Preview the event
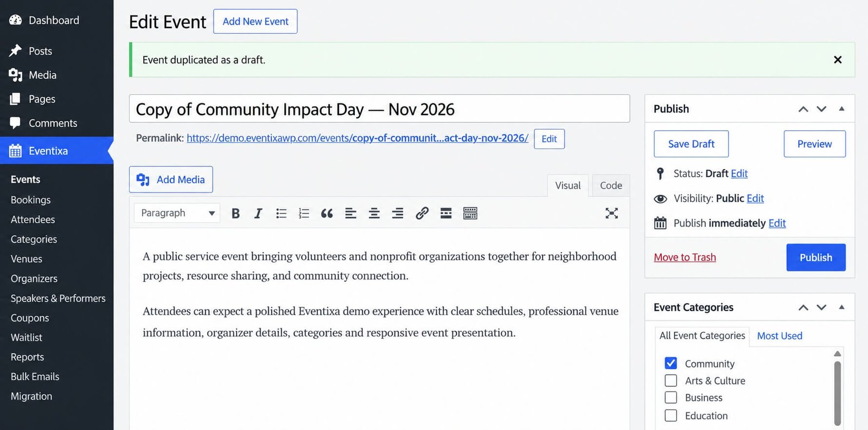 814,144
